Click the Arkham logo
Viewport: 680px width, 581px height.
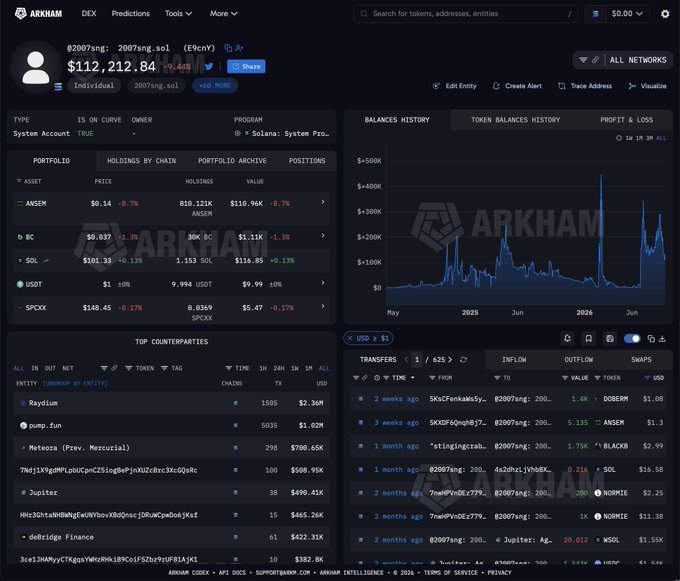[x=38, y=13]
